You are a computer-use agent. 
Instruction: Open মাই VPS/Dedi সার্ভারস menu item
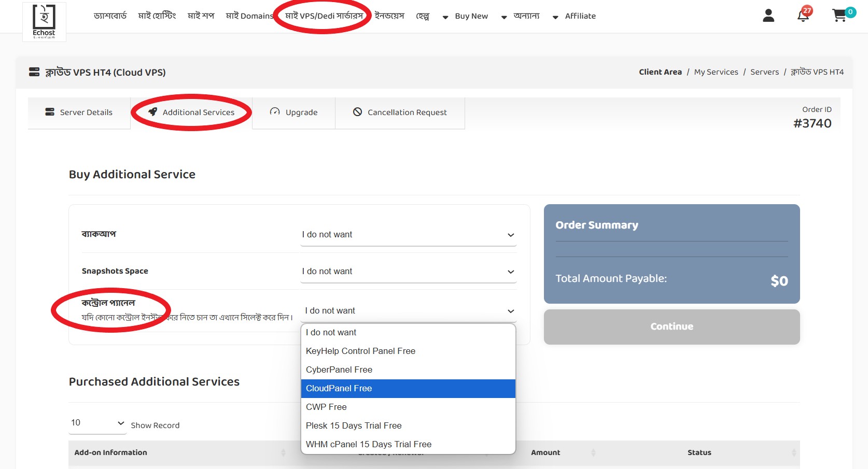324,16
